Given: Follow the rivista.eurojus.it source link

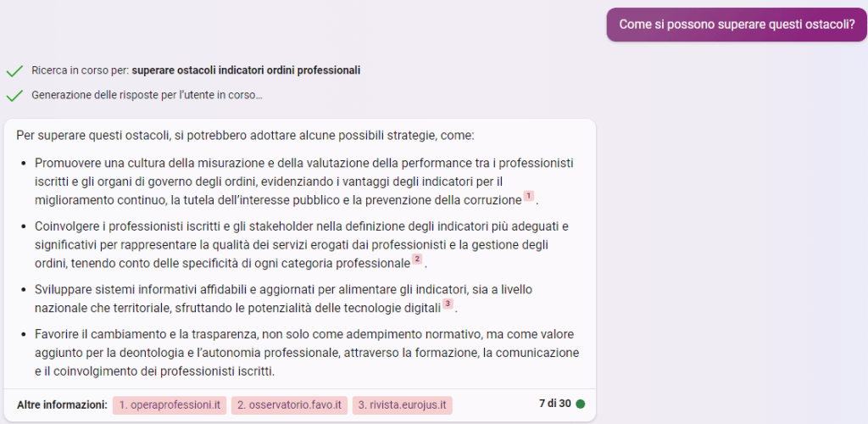Looking at the screenshot, I should tap(402, 405).
